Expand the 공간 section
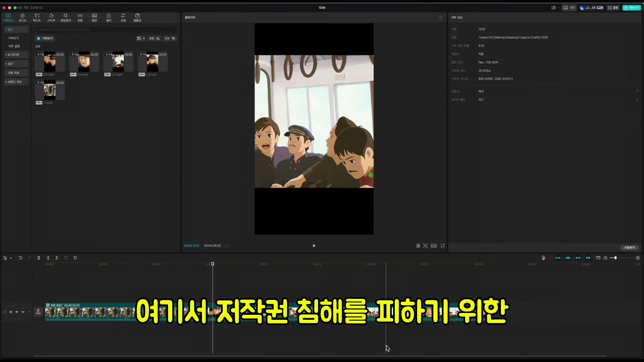The width and height of the screenshot is (644, 362). click(16, 64)
